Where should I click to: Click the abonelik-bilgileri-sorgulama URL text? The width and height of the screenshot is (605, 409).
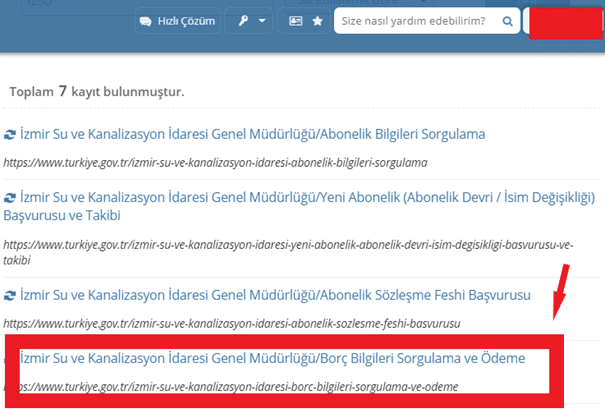pyautogui.click(x=215, y=161)
